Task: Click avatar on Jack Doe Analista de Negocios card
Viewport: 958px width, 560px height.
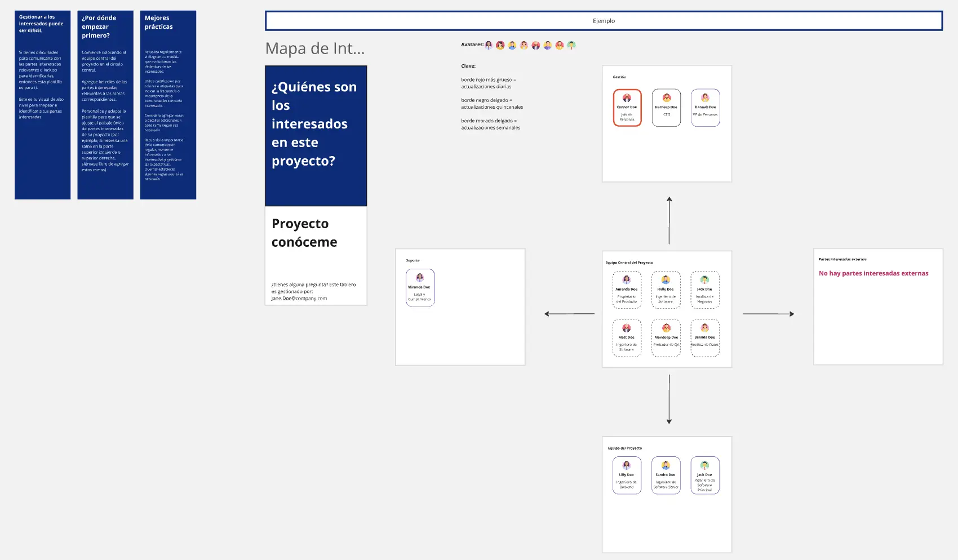Action: coord(704,280)
